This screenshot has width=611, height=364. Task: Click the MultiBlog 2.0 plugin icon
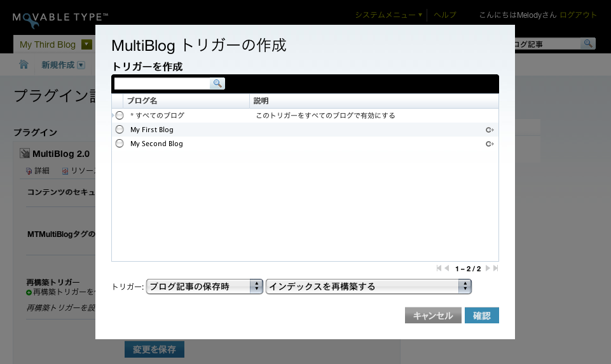pos(25,153)
